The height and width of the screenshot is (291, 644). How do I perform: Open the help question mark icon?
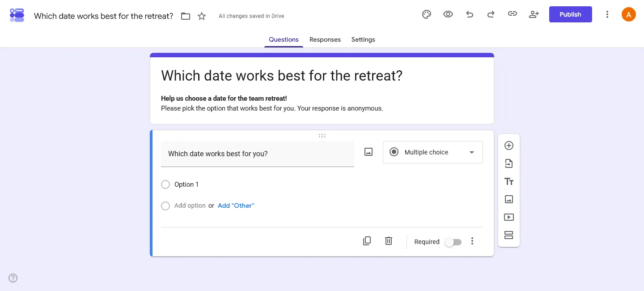[x=13, y=278]
